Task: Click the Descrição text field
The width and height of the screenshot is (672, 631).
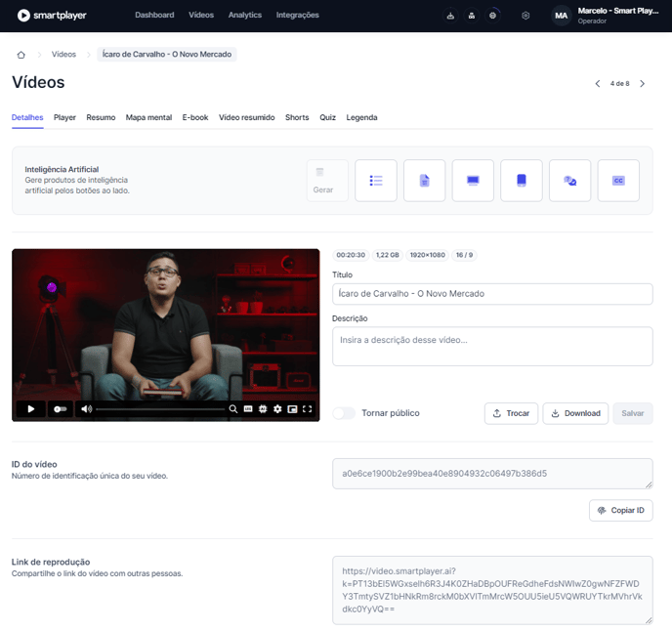Action: point(492,346)
